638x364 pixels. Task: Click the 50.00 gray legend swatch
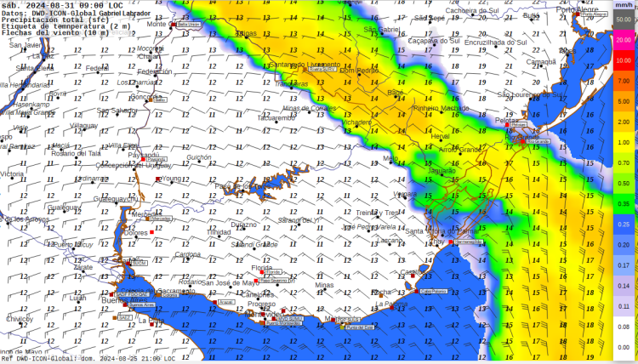coord(623,19)
